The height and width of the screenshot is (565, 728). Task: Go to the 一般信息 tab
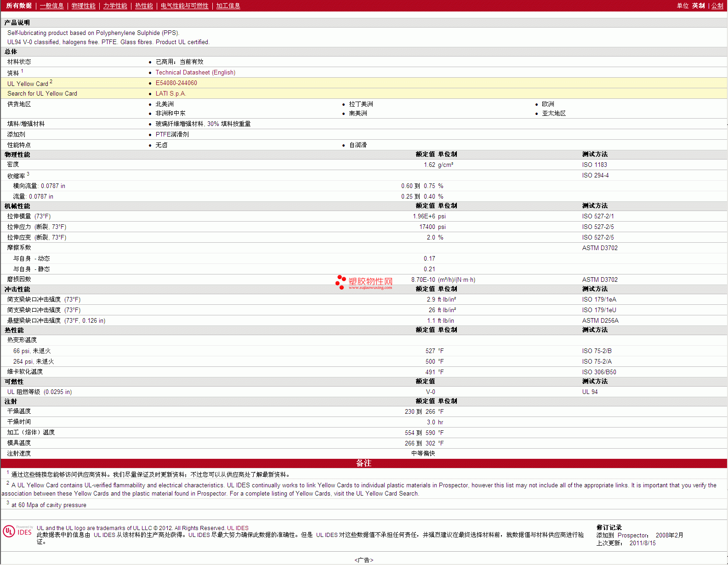[51, 6]
